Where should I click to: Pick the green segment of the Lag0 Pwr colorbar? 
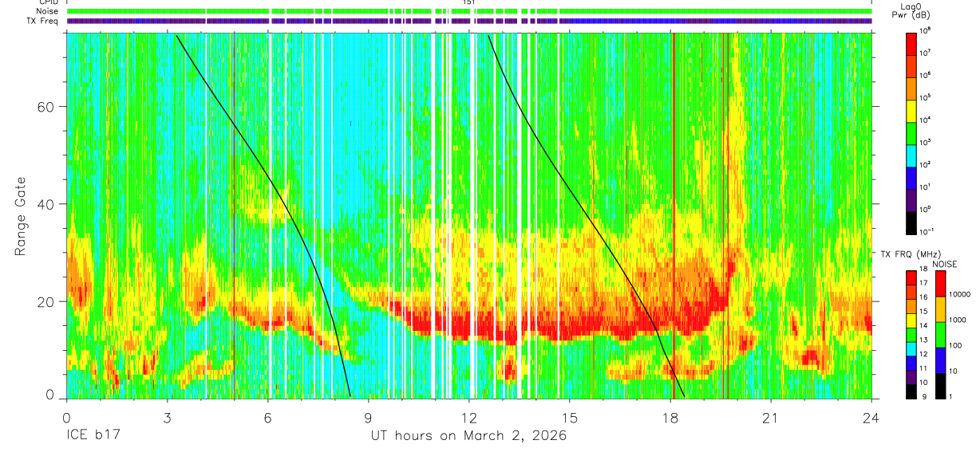[x=911, y=132]
